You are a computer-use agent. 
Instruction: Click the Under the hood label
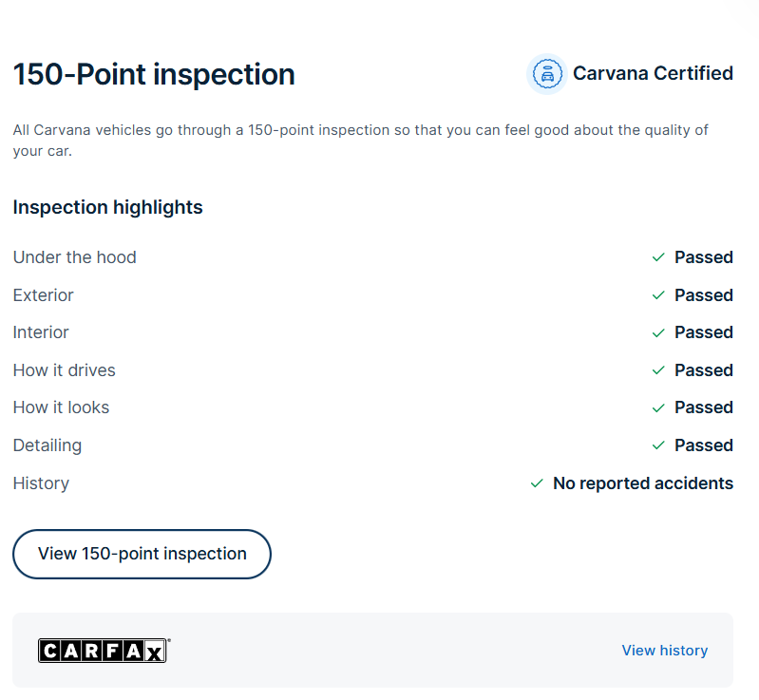(74, 257)
